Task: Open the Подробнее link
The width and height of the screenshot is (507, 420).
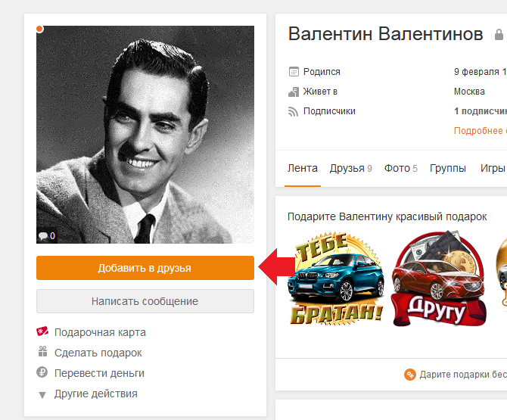Action: point(481,131)
